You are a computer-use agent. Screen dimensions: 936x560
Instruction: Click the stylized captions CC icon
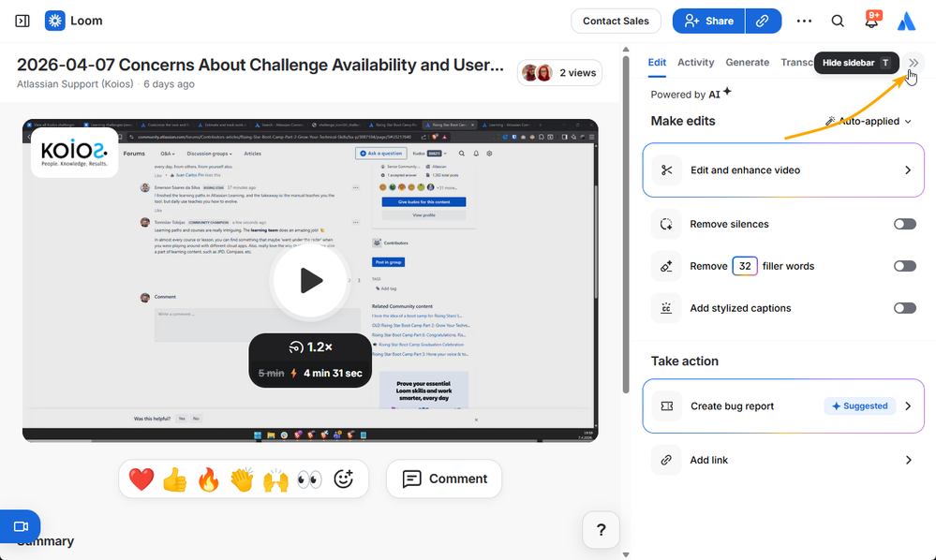click(666, 308)
